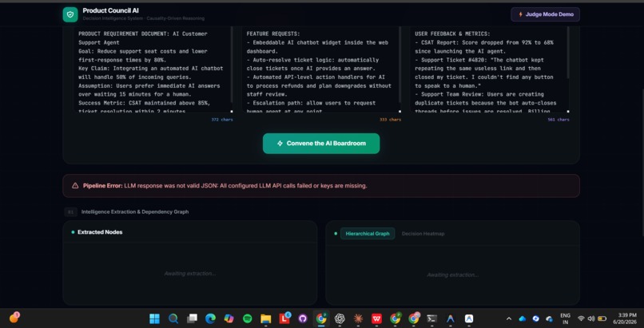
Task: Click Convene the AI Boardroom button
Action: (321, 144)
